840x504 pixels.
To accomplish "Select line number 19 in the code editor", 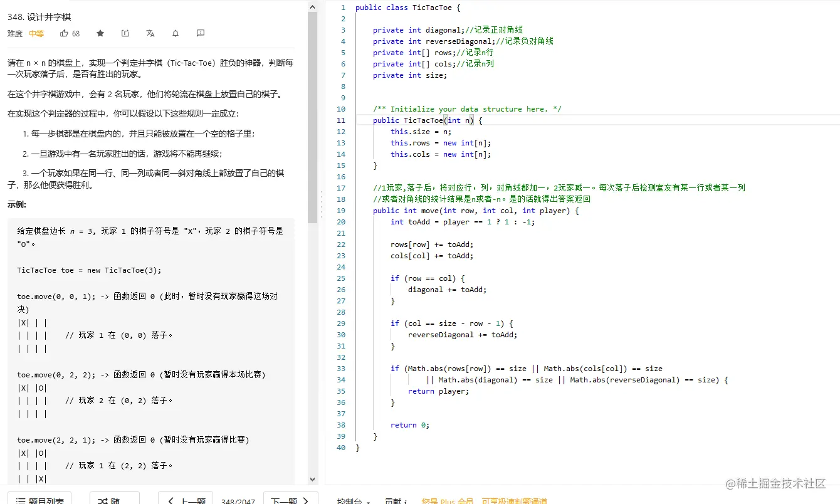I will [341, 211].
